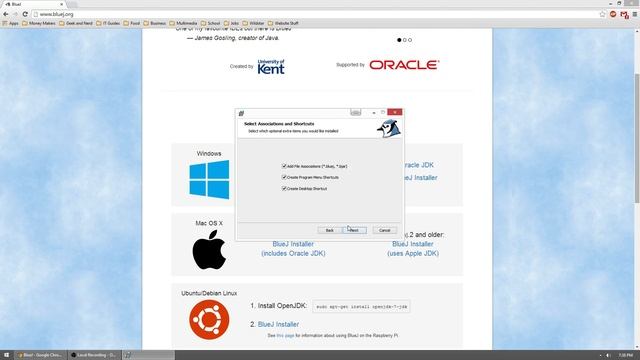Screen dimensions: 640x360
Task: Click the apt-get install openjdk command box
Action: click(361, 307)
